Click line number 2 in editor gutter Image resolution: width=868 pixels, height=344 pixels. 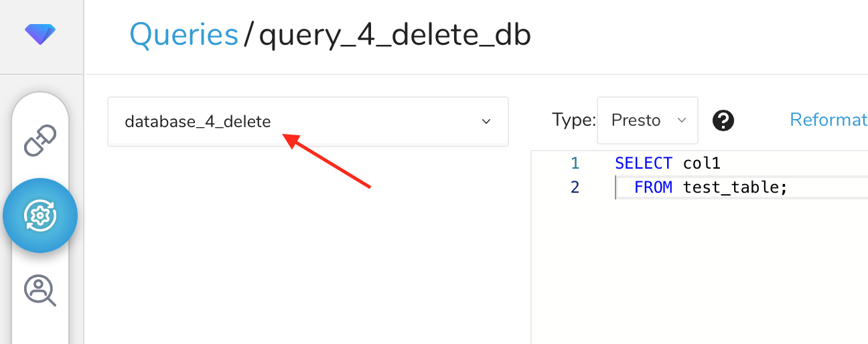pos(575,187)
